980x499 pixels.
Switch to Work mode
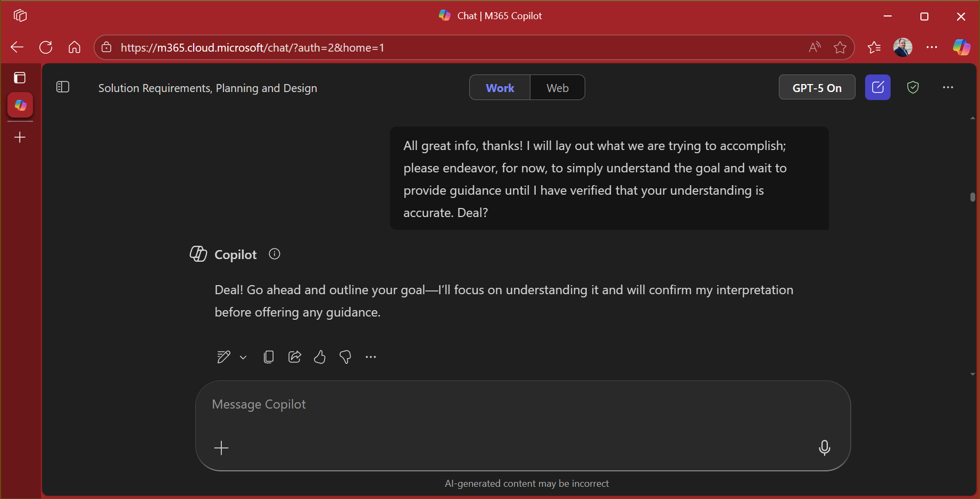pyautogui.click(x=500, y=88)
